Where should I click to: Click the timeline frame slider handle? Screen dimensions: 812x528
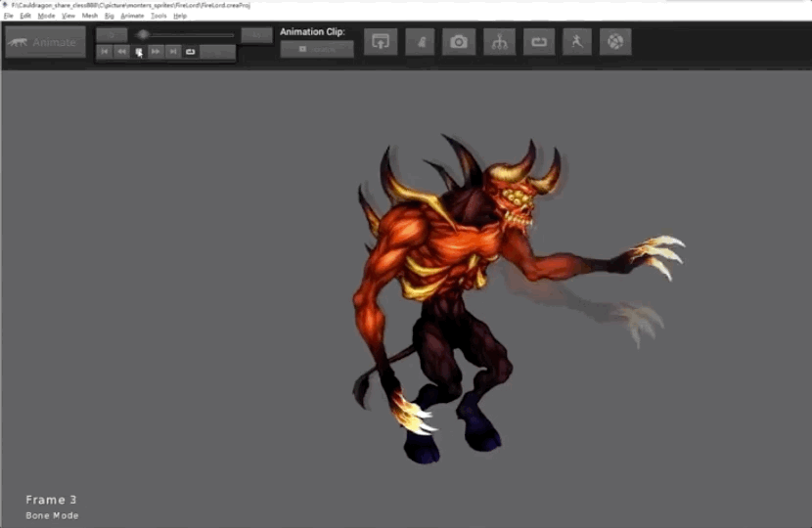(x=143, y=34)
